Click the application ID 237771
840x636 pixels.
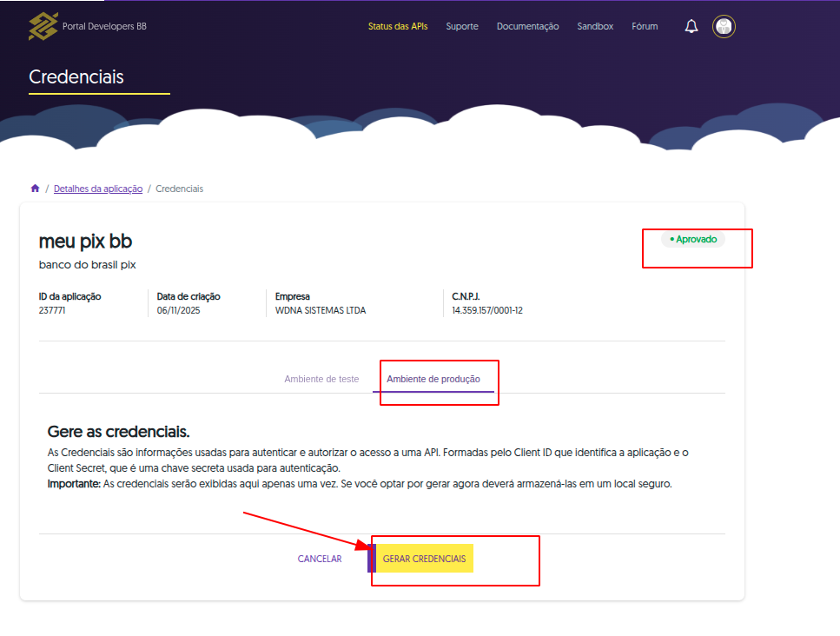point(52,310)
